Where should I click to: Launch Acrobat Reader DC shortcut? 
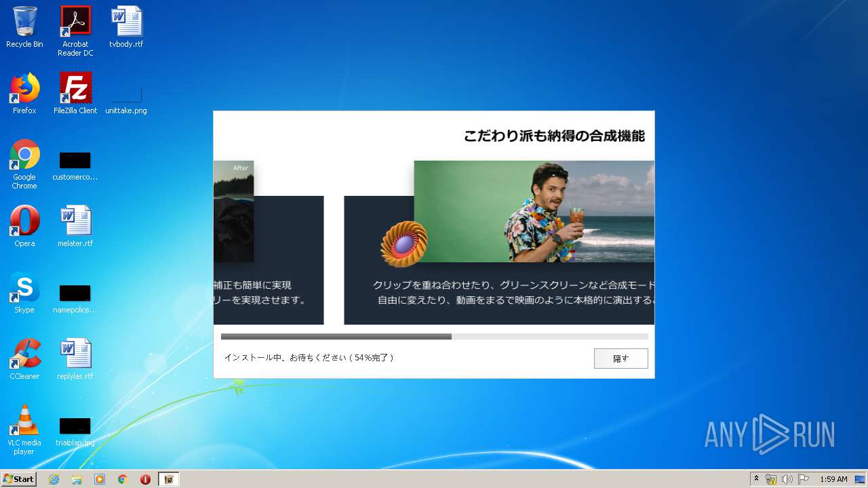pyautogui.click(x=75, y=30)
